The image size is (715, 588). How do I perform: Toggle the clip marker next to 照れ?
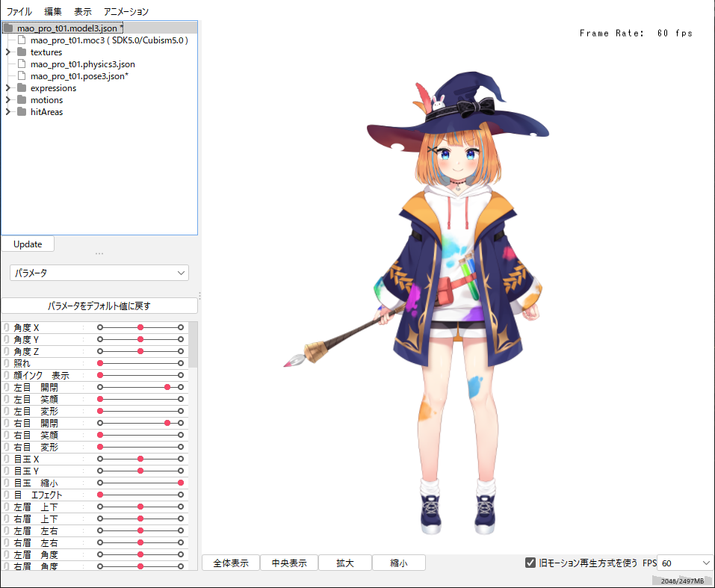[6, 363]
